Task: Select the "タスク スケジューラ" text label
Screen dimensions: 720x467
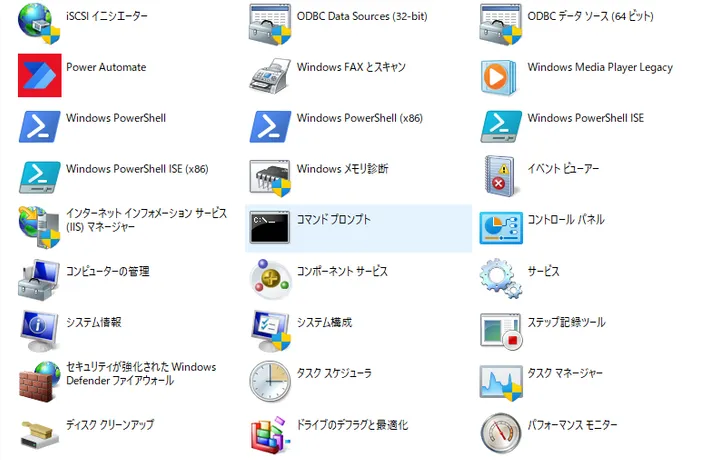Action: pyautogui.click(x=334, y=373)
